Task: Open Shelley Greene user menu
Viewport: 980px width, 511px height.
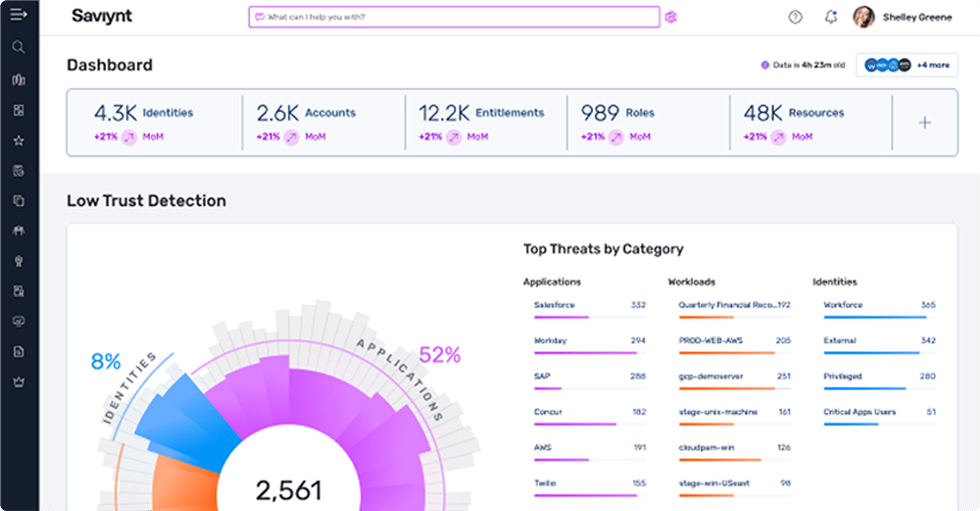Action: pos(903,17)
